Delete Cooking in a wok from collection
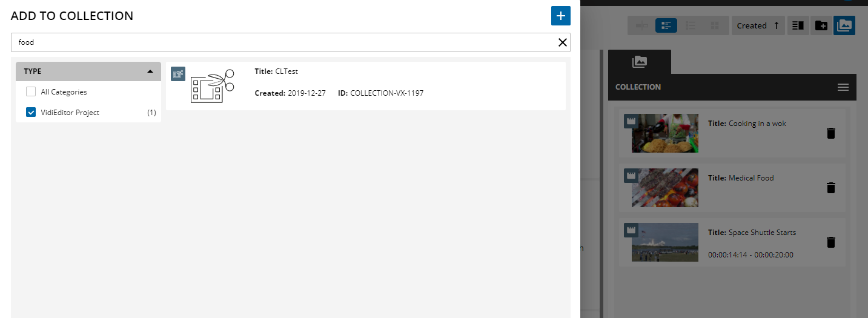Image resolution: width=868 pixels, height=318 pixels. pyautogui.click(x=830, y=133)
